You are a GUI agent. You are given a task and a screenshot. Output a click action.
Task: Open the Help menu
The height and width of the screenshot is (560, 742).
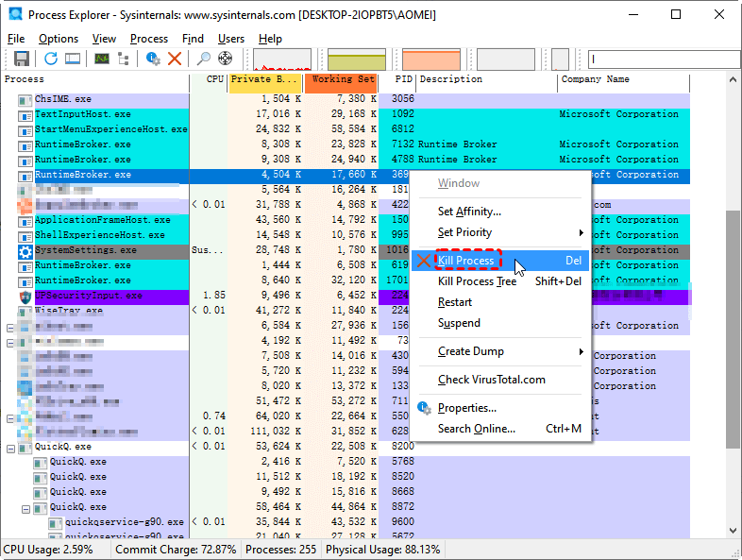[x=270, y=39]
